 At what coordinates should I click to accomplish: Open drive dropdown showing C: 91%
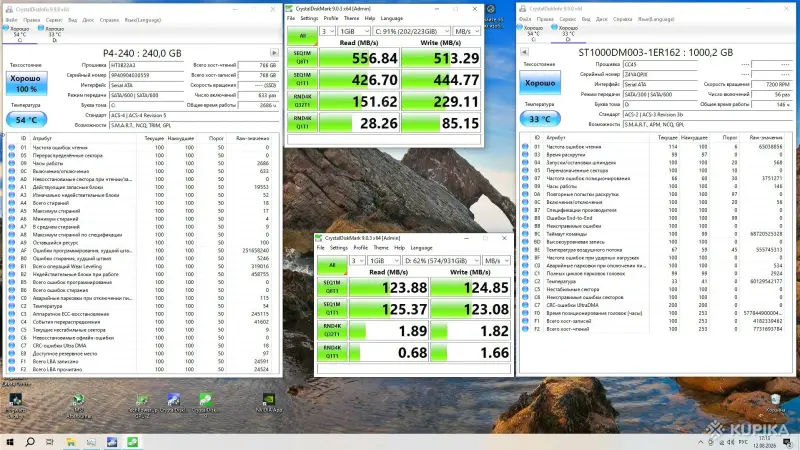(411, 31)
